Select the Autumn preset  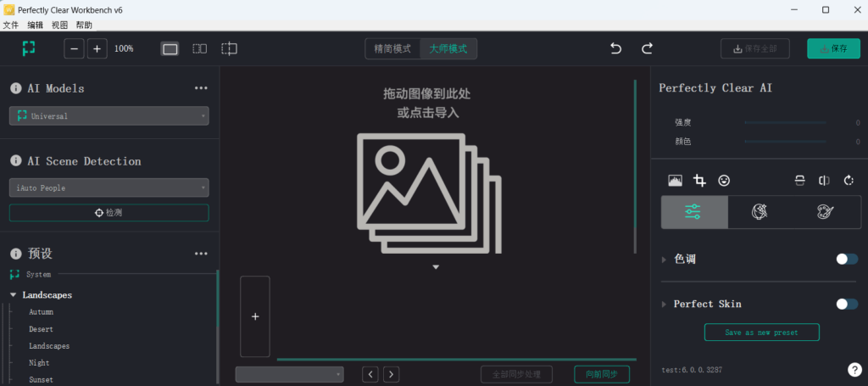42,312
